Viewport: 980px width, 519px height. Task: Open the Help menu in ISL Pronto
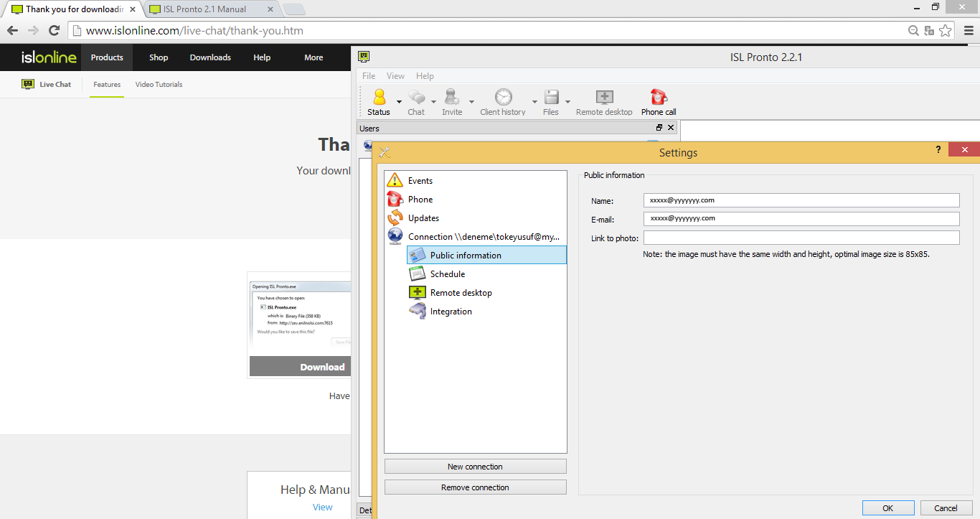click(x=425, y=76)
